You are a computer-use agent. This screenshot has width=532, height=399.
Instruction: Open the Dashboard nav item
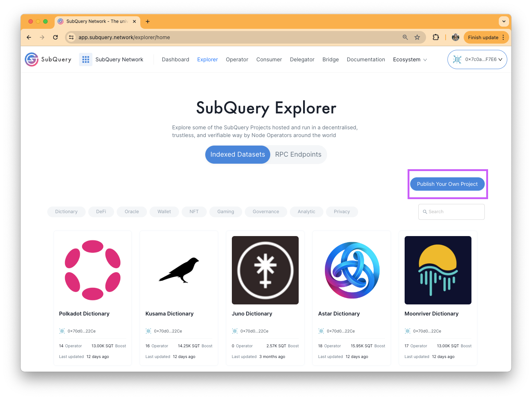pyautogui.click(x=175, y=59)
